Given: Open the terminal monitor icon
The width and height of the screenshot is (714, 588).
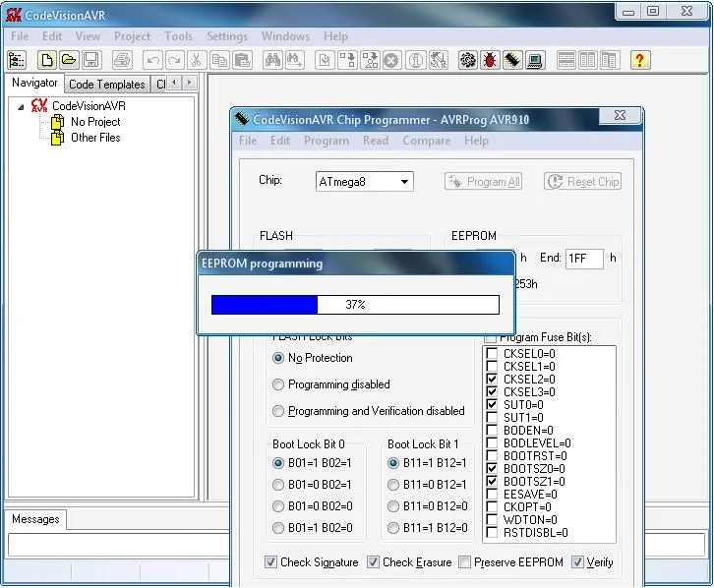Looking at the screenshot, I should pos(535,60).
